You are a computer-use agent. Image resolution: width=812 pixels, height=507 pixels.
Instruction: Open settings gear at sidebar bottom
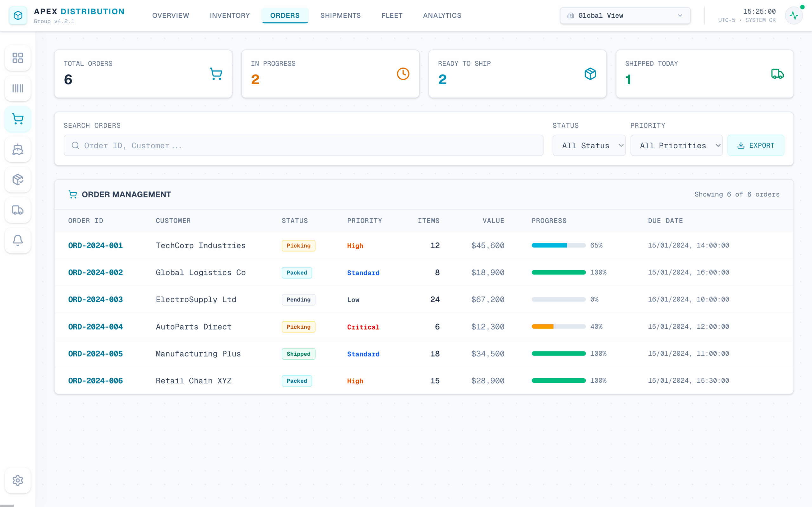18,480
